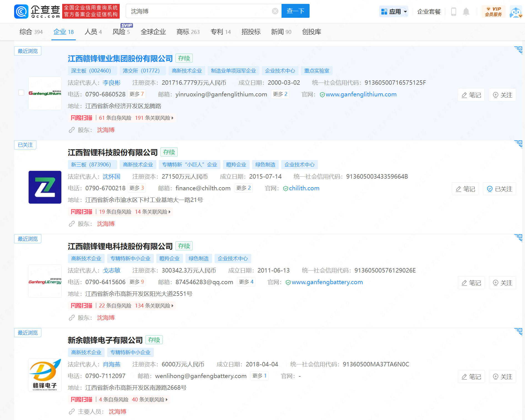The width and height of the screenshot is (525, 420).
Task: Follow 新余赣锋电子 with 关注 button
Action: tap(503, 377)
